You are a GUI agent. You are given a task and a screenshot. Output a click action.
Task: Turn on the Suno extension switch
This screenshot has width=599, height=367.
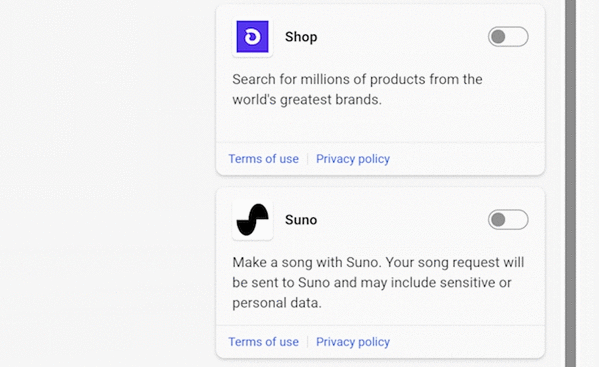[x=508, y=220]
